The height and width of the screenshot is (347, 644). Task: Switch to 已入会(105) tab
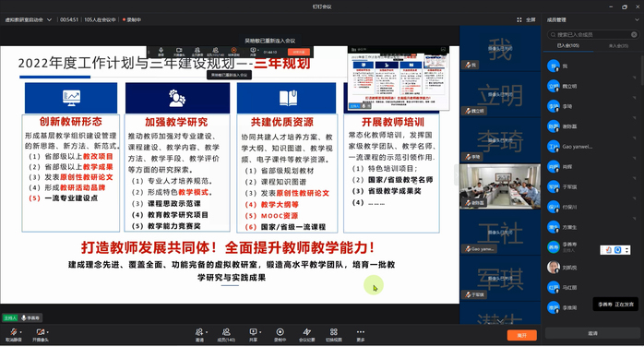click(x=568, y=45)
